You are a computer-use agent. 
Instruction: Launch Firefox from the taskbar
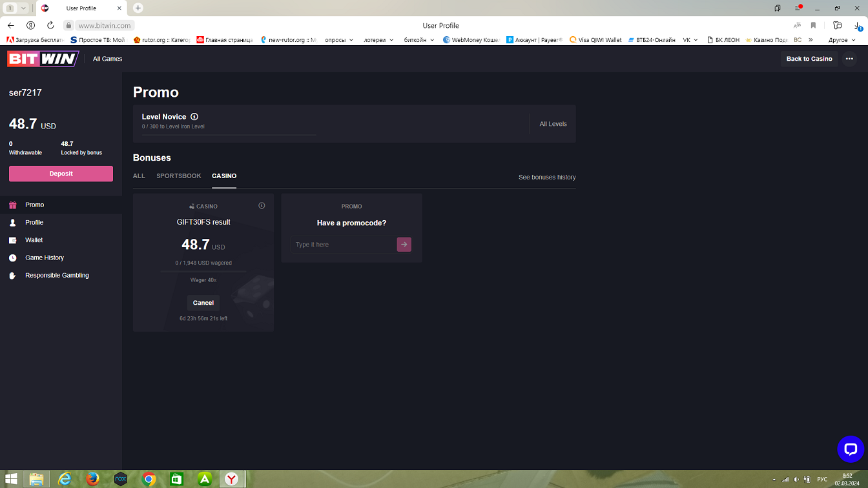coord(93,479)
